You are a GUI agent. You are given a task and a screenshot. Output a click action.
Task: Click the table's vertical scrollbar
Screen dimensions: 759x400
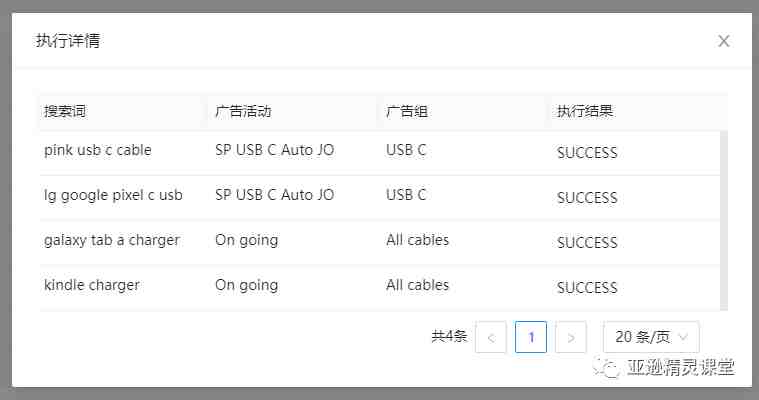(724, 220)
